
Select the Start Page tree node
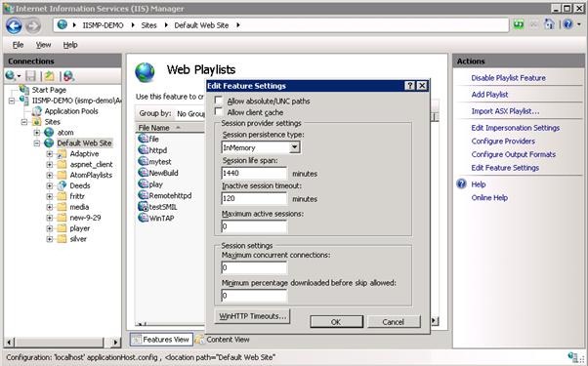pos(49,90)
